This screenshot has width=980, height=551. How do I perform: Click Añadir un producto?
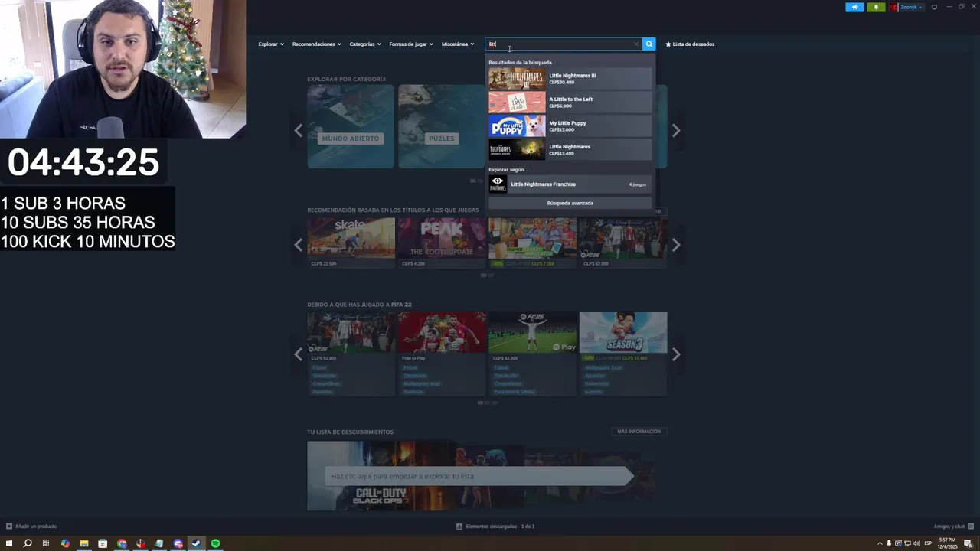click(31, 527)
